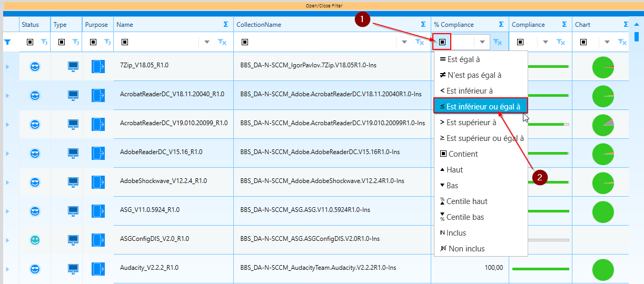Click the compliance progress bar for Audacity_V2.2.2
Screen dimensions: 644x284
(x=541, y=269)
